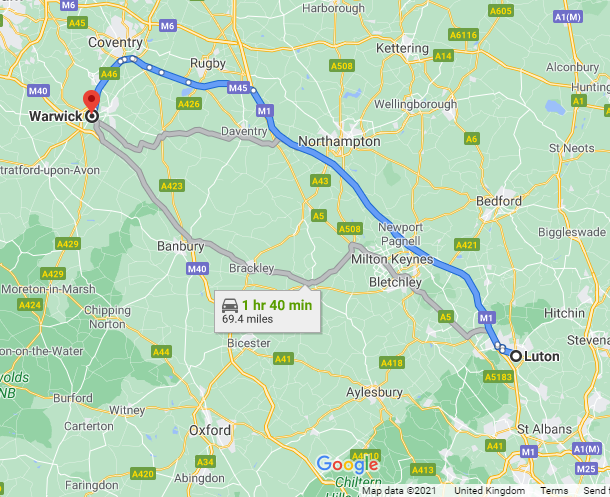Click the Google logo
610x497 pixels.
tap(347, 464)
